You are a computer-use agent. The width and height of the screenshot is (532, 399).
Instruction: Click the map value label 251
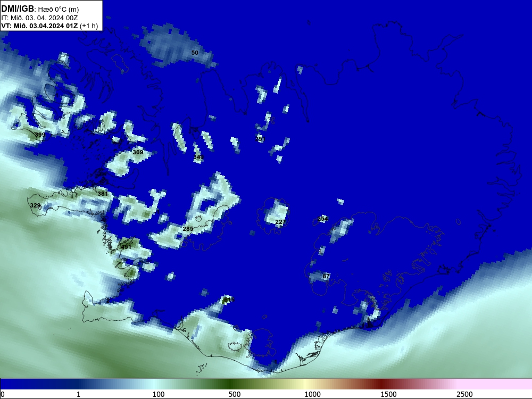[260, 139]
